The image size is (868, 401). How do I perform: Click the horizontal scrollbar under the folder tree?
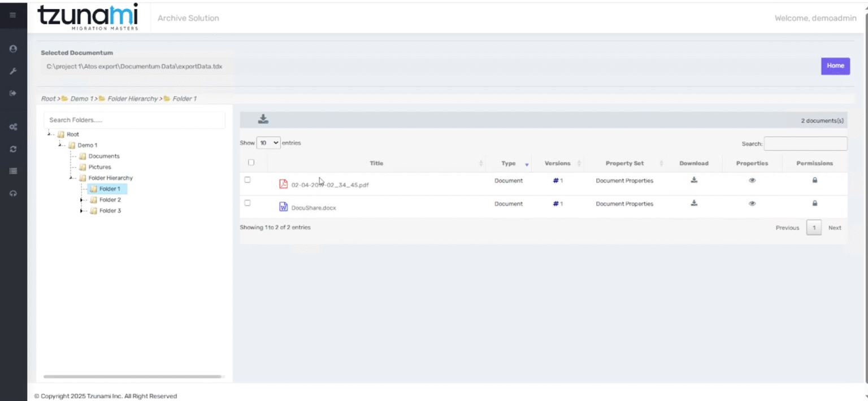pos(132,377)
